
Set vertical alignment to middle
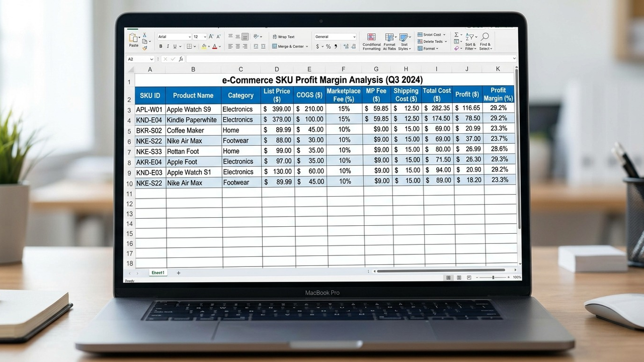(x=237, y=36)
